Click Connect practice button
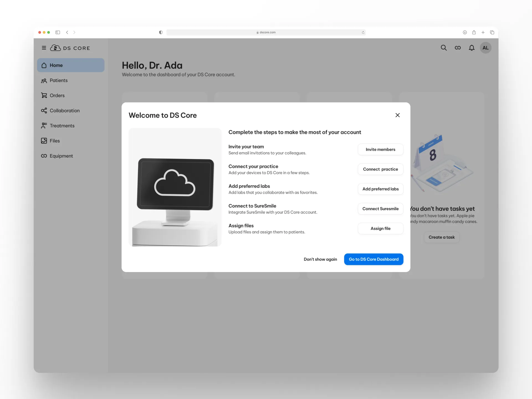Screen dimensions: 532x399 tap(380, 169)
